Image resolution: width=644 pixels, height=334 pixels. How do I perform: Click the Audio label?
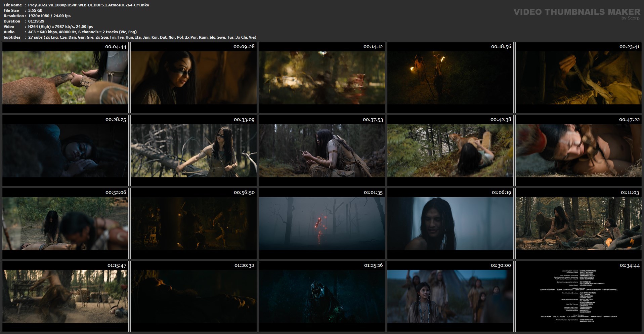9,32
